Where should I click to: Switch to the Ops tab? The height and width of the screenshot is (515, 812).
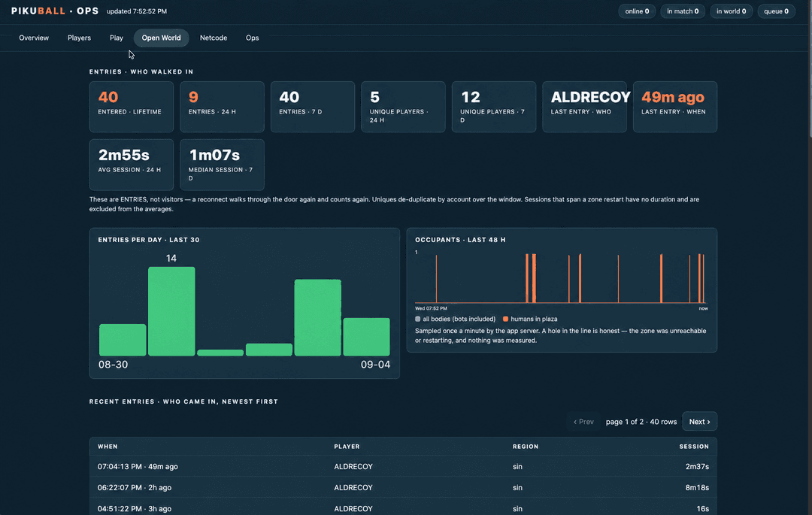coord(252,38)
